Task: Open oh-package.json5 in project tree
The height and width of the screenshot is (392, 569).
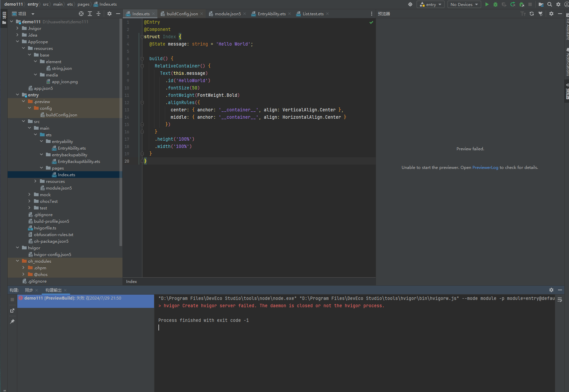Action: tap(51, 241)
